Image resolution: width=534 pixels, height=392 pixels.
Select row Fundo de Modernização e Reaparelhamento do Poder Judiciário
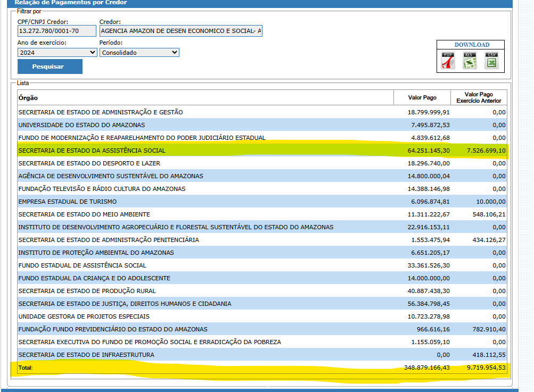262,138
